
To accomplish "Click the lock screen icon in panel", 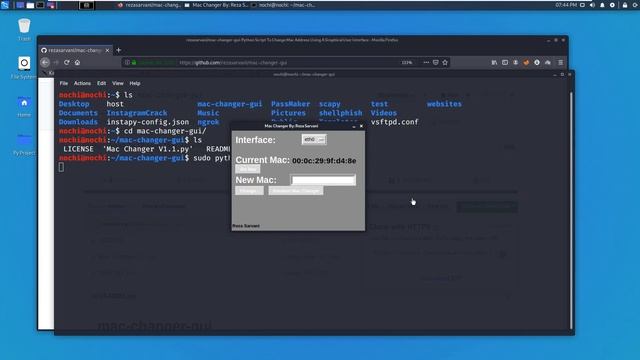I will (x=625, y=5).
